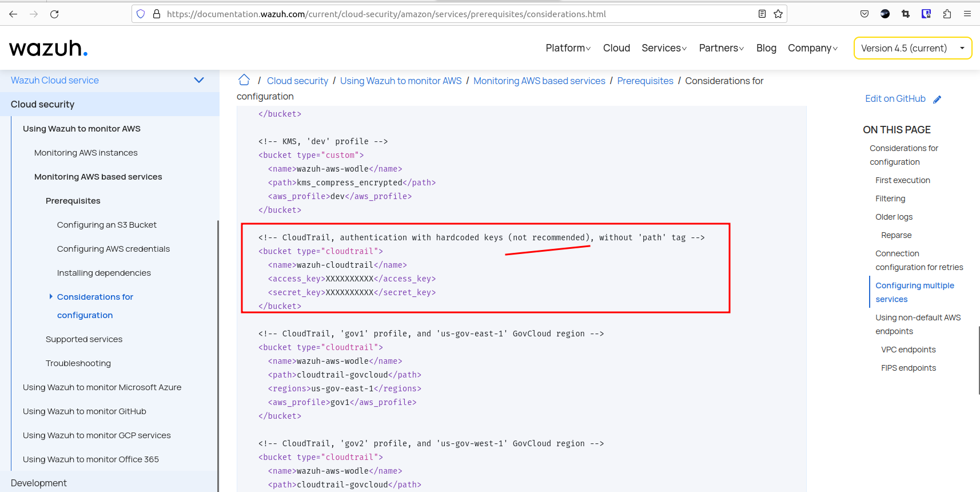Open Using Wazuh to monitor GCP services

click(x=97, y=435)
